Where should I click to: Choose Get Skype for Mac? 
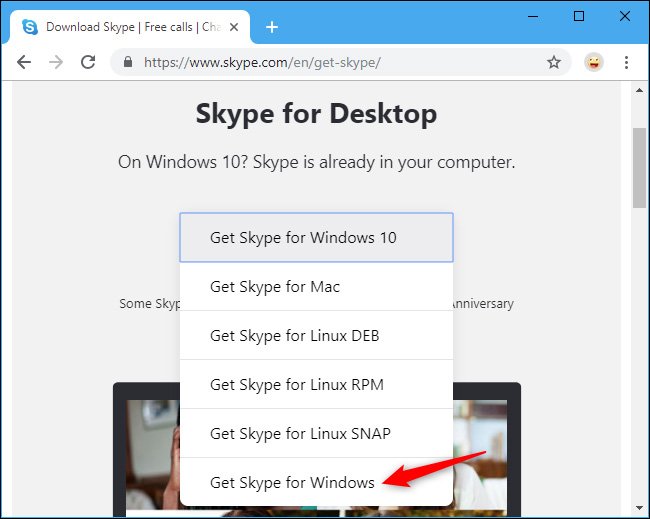tap(316, 287)
